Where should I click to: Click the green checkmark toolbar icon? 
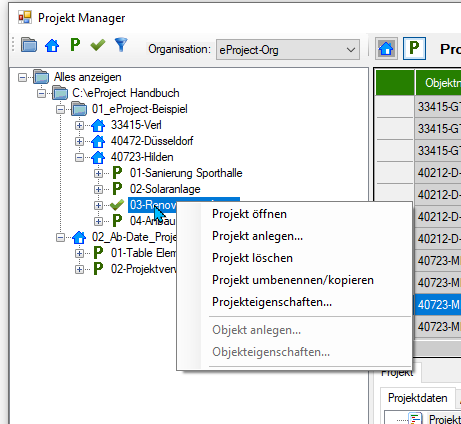coord(98,45)
